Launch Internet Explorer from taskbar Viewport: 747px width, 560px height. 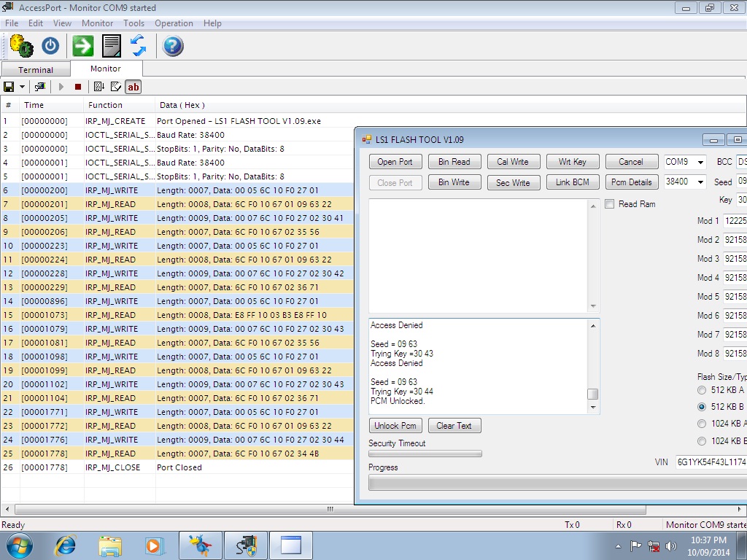tap(65, 545)
